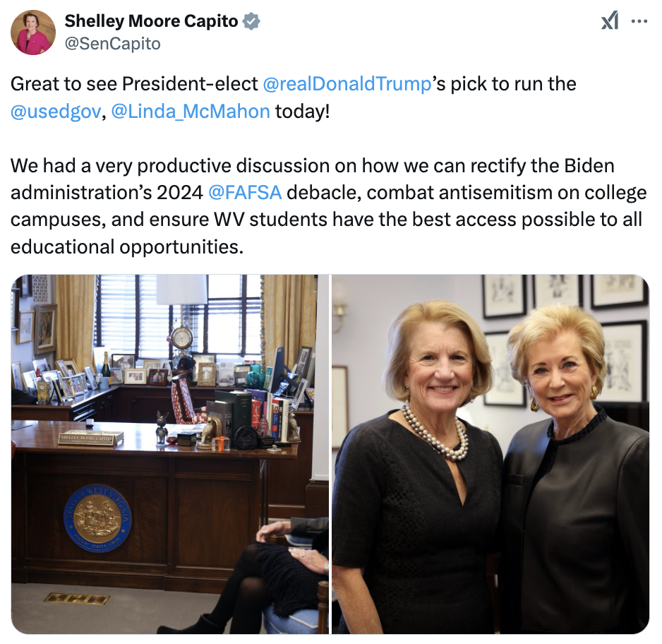This screenshot has height=644, width=662.
Task: Open the Shelley Moore Capito display name
Action: coord(151,21)
